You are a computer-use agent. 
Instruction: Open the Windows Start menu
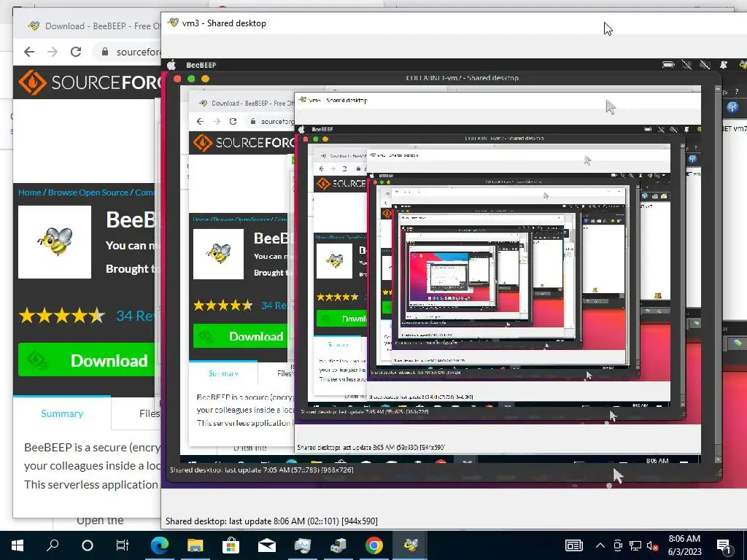pyautogui.click(x=18, y=545)
